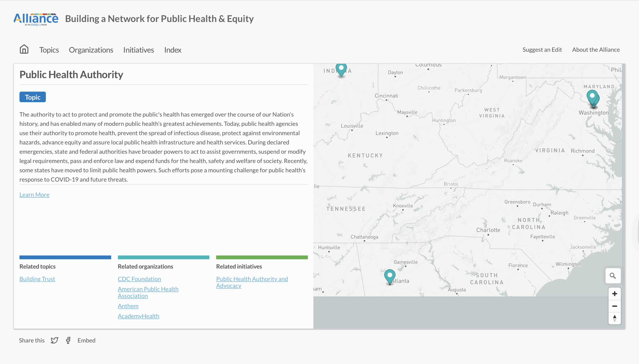
Task: Open the Building Trust topic
Action: pyautogui.click(x=37, y=279)
